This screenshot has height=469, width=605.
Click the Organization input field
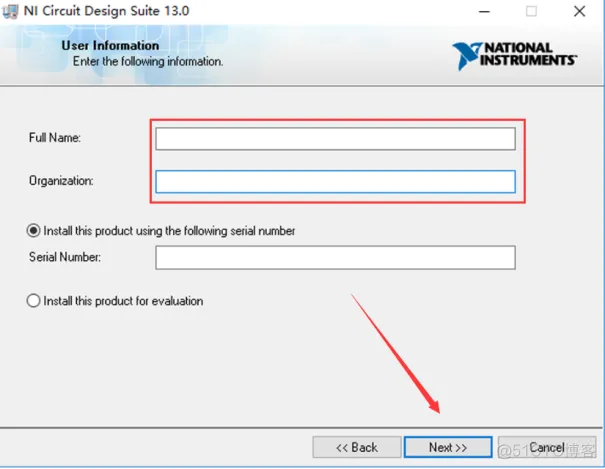click(x=335, y=182)
